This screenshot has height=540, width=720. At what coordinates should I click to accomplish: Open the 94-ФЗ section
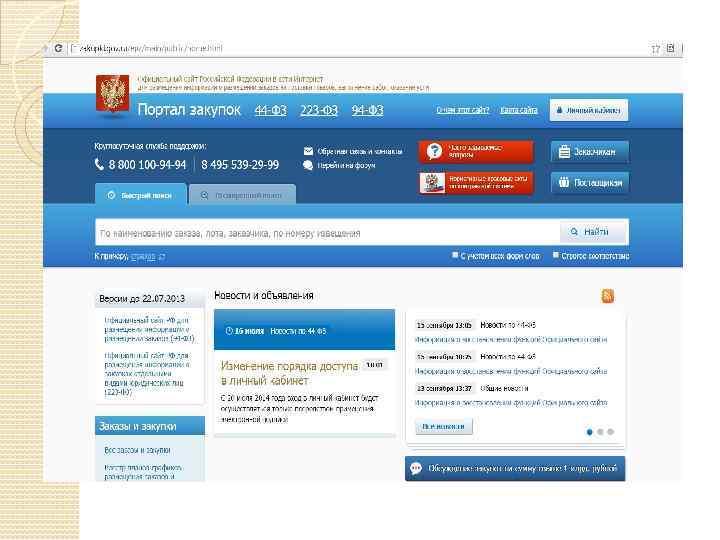(367, 110)
